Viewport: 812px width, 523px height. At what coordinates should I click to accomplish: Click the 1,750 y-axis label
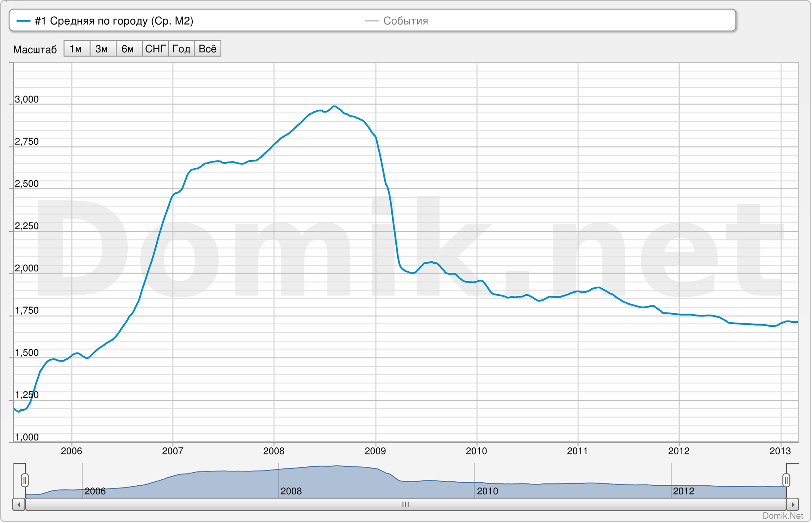tap(27, 311)
